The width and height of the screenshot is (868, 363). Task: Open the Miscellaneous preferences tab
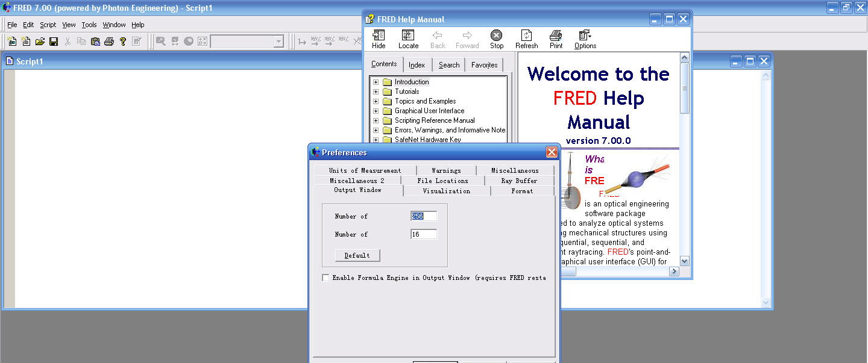pyautogui.click(x=515, y=170)
